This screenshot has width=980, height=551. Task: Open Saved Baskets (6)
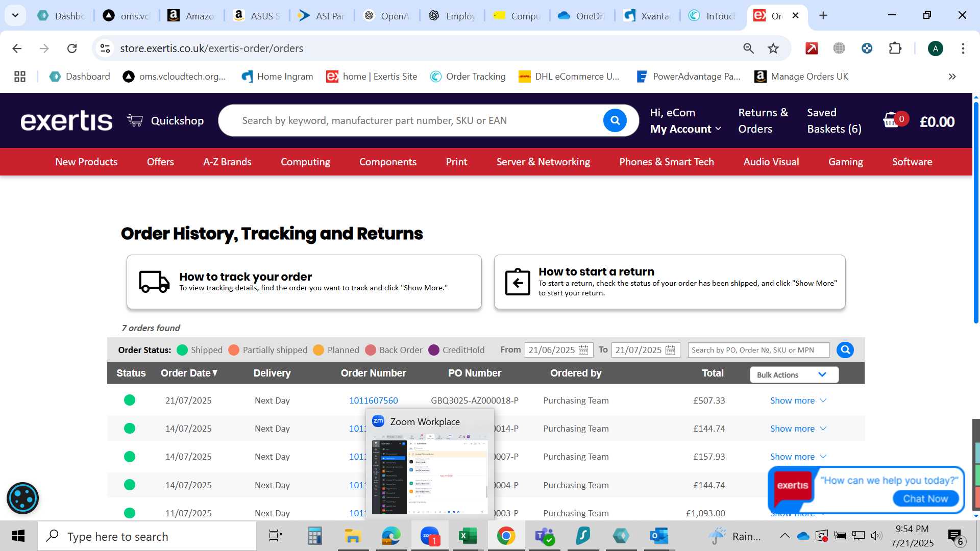[834, 121]
